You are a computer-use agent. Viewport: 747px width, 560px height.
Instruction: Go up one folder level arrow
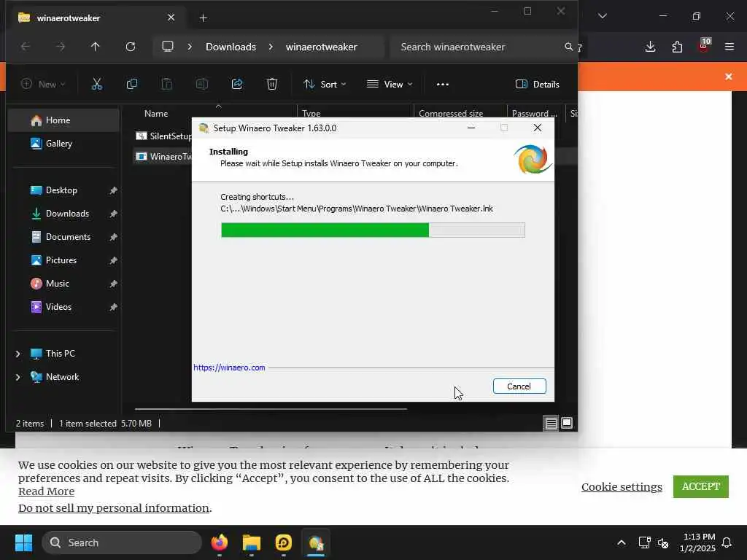pyautogui.click(x=96, y=47)
